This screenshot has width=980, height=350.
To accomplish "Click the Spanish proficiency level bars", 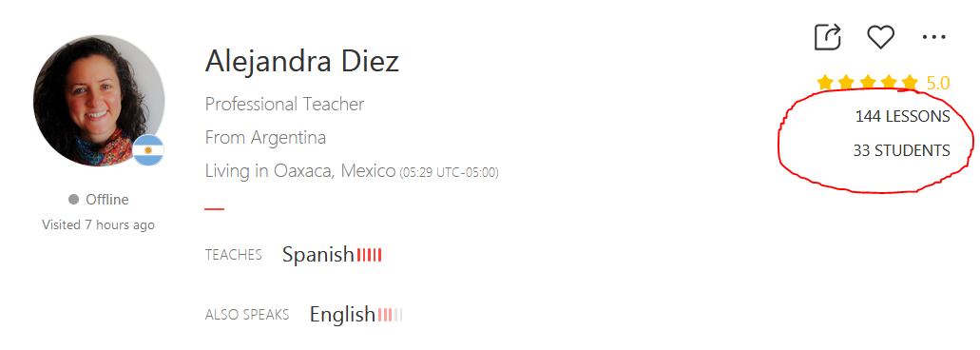I will pos(370,255).
